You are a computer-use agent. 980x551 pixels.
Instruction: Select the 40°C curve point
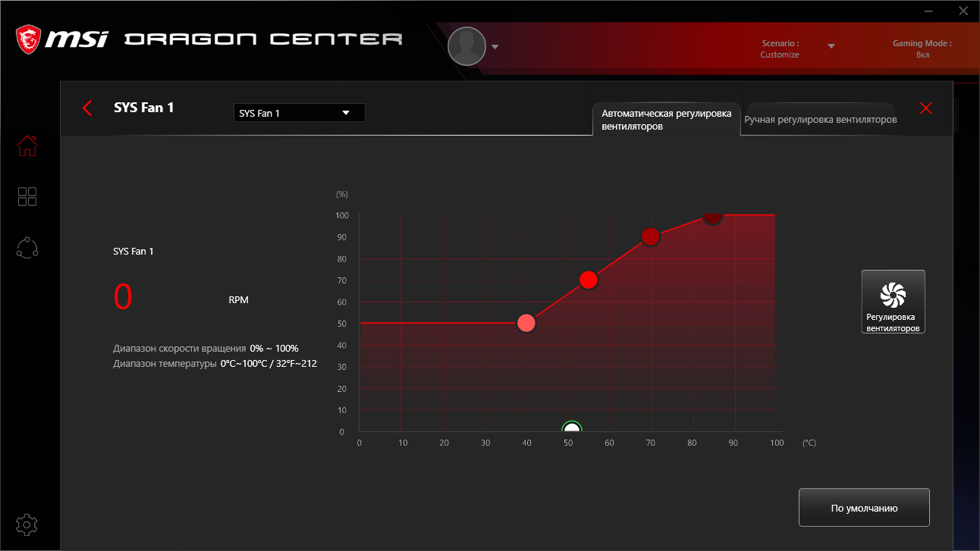pyautogui.click(x=526, y=324)
